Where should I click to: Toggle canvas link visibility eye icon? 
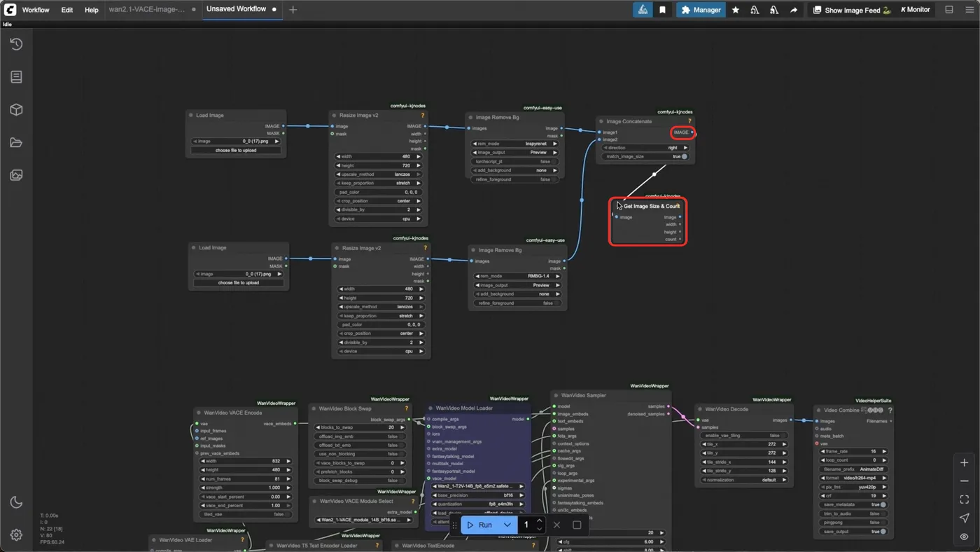click(x=965, y=537)
